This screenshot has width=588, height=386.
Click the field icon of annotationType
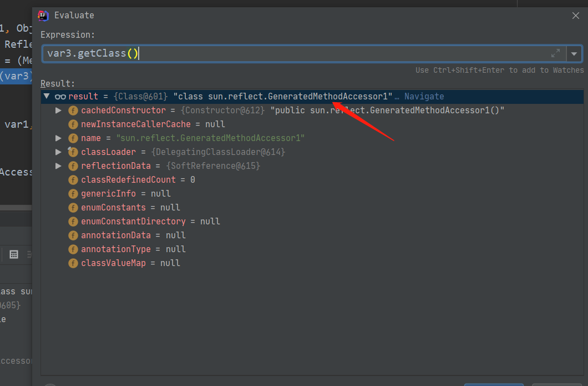tap(73, 249)
